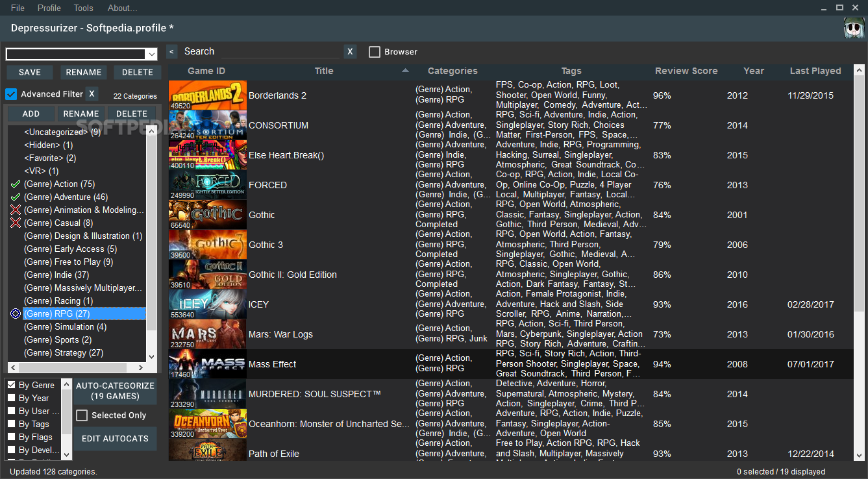Viewport: 868px width, 479px height.
Task: Enable the Selected Only checkbox
Action: 82,415
